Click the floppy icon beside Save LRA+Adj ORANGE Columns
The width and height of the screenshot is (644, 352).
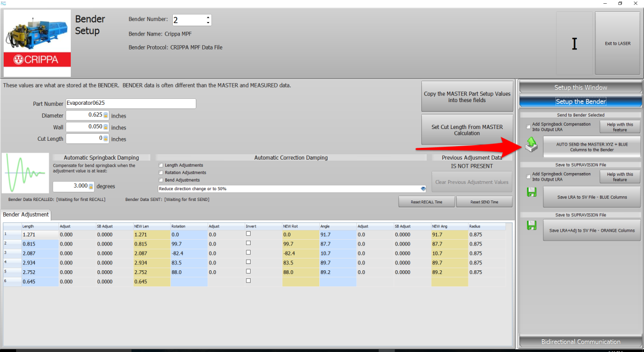tap(532, 225)
